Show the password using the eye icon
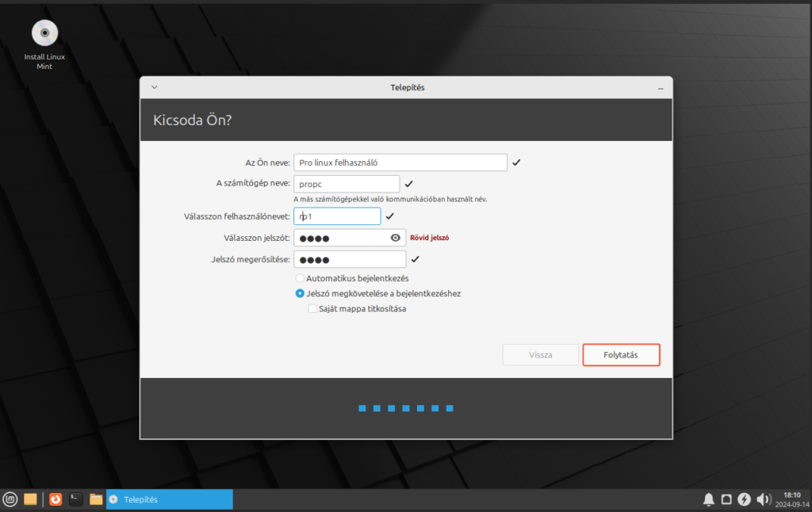 coord(395,238)
